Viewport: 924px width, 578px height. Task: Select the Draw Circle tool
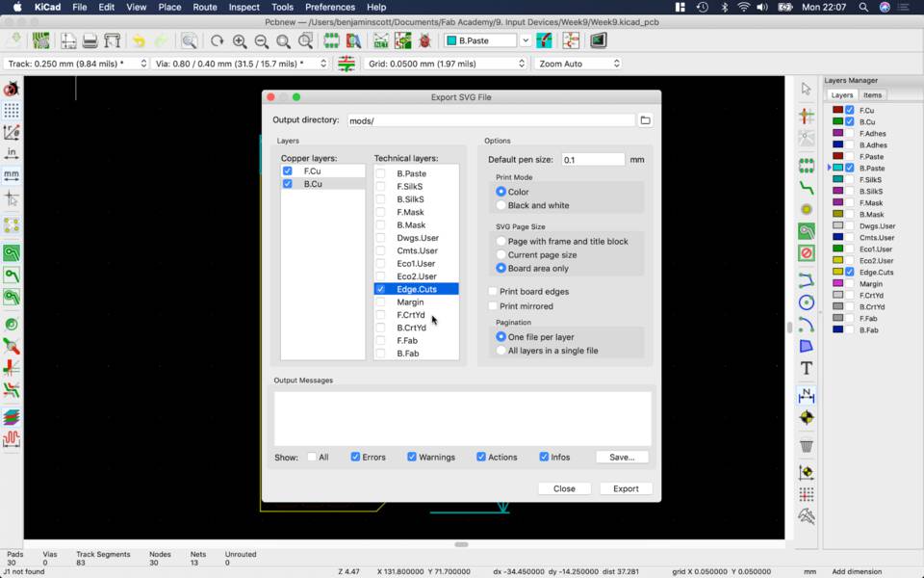807,302
